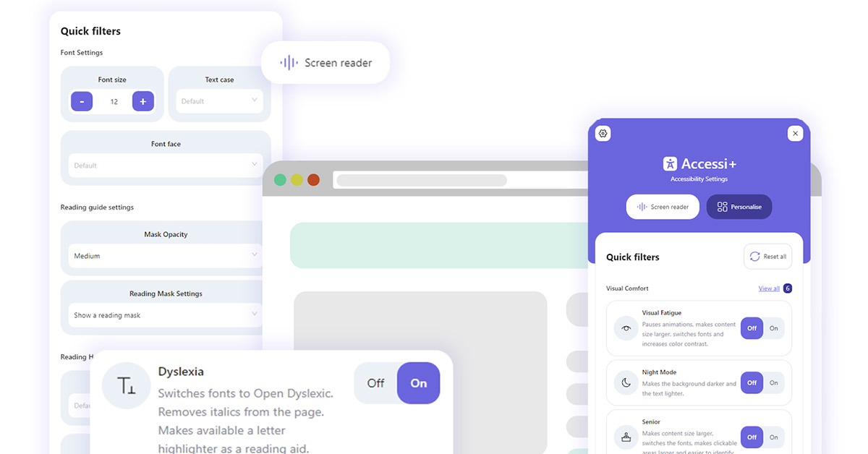Click the badge showing 6

coord(788,288)
